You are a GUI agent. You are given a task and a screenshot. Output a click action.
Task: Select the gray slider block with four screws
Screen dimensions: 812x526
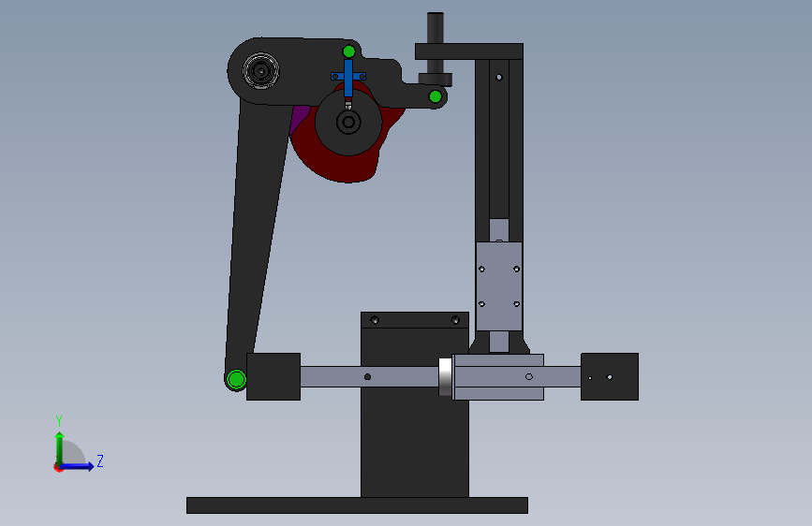(499, 285)
